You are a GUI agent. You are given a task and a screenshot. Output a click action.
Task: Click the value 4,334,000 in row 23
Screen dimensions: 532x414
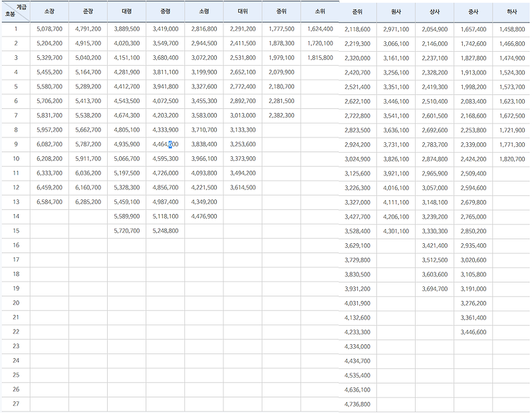click(x=358, y=346)
